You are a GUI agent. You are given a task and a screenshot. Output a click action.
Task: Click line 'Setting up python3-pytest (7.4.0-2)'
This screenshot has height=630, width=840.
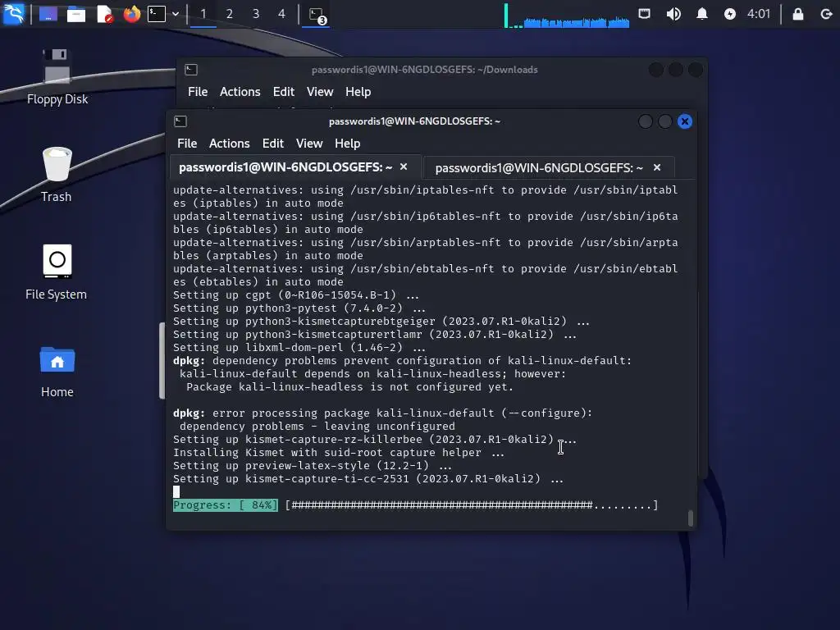tap(299, 308)
